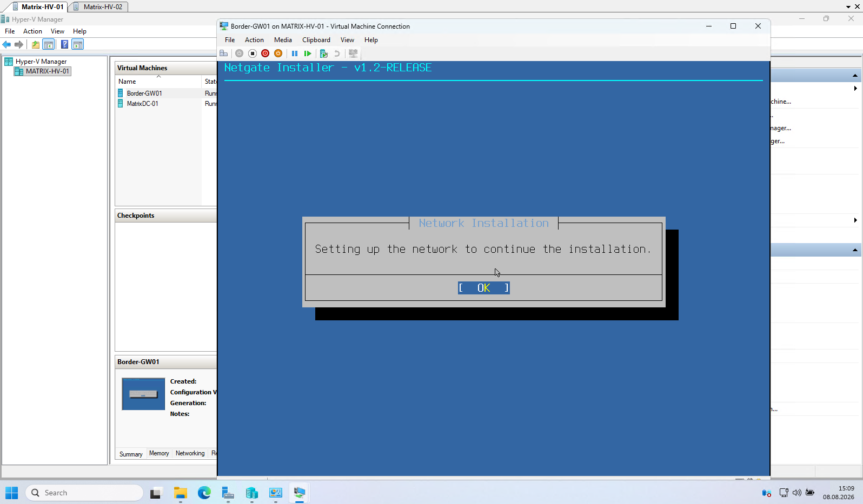
Task: Select the Hyper-V Manager root tree node
Action: [x=36, y=62]
